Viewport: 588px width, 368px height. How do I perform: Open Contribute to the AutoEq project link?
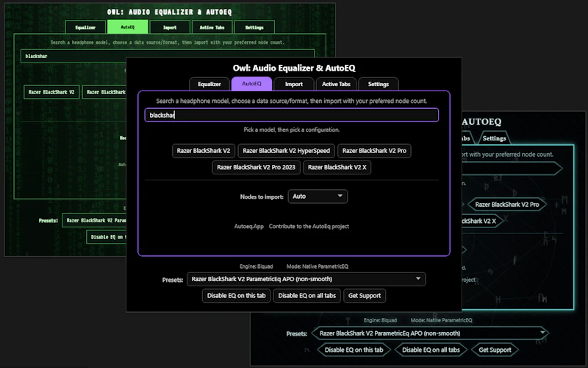click(309, 227)
